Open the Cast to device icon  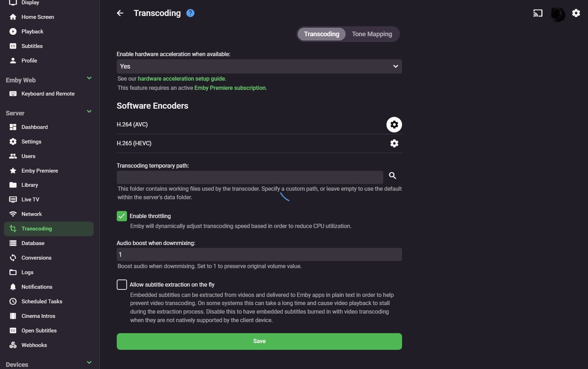(537, 13)
